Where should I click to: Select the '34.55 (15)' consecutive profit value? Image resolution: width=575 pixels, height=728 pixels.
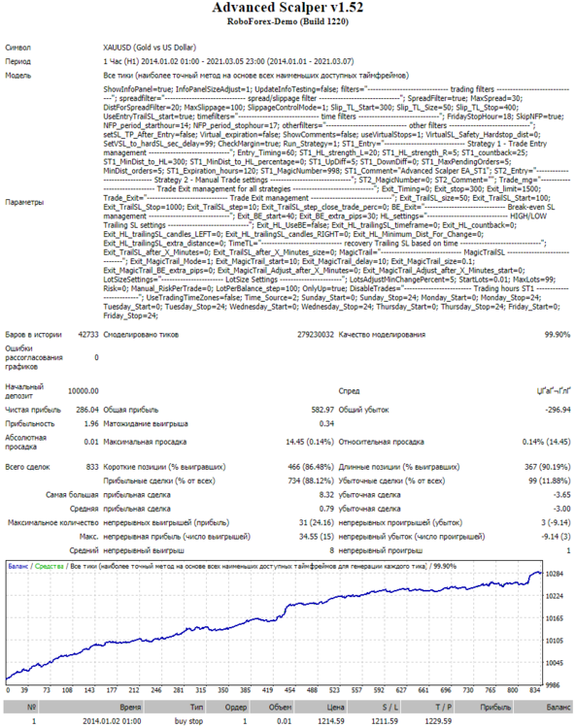click(317, 536)
